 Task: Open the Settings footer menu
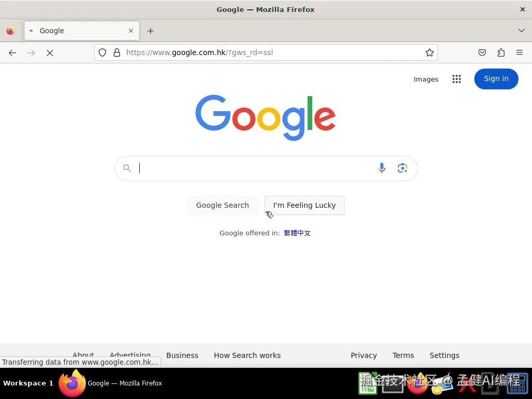[x=445, y=355]
